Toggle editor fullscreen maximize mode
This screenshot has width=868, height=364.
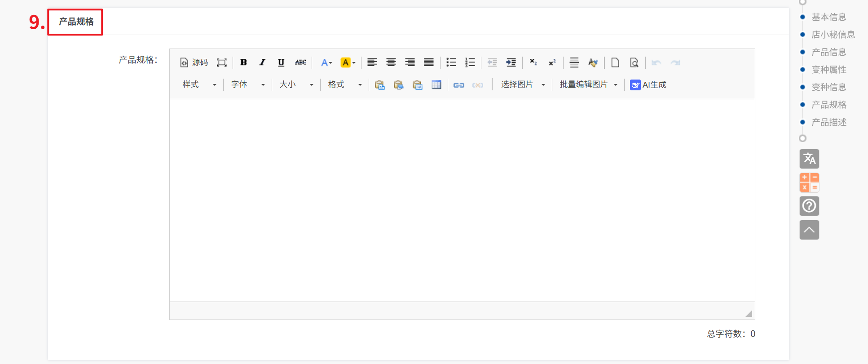click(x=221, y=62)
